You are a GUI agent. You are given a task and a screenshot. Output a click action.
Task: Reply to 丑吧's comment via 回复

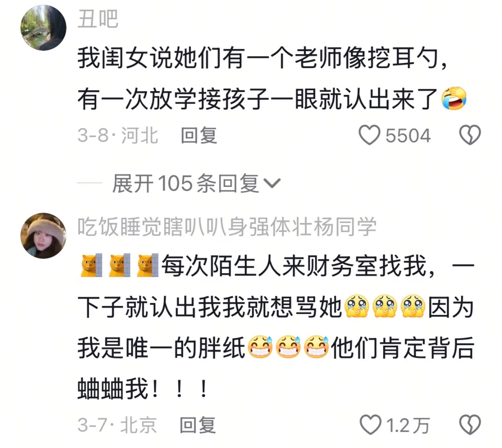[198, 135]
